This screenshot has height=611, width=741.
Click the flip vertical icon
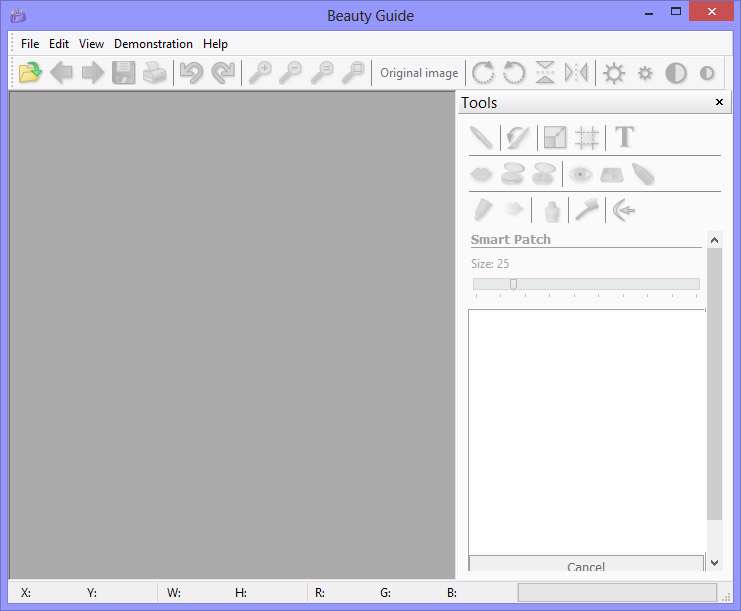(x=545, y=73)
